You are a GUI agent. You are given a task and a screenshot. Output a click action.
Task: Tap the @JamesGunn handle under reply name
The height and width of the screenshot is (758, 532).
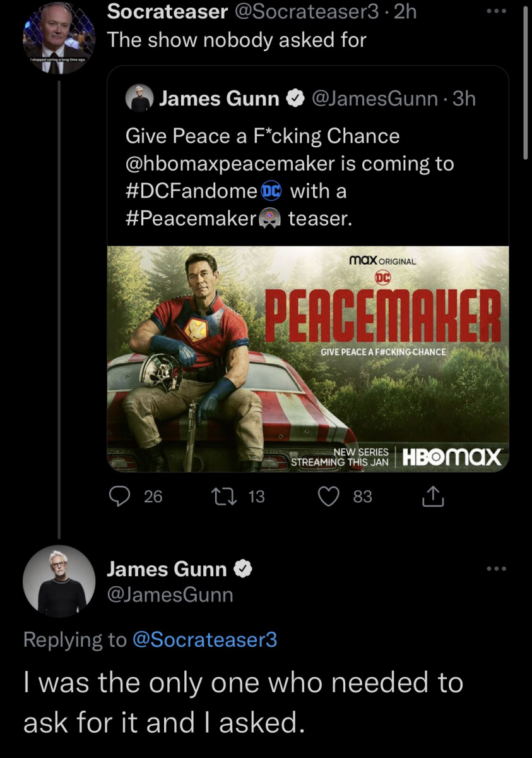[x=170, y=594]
